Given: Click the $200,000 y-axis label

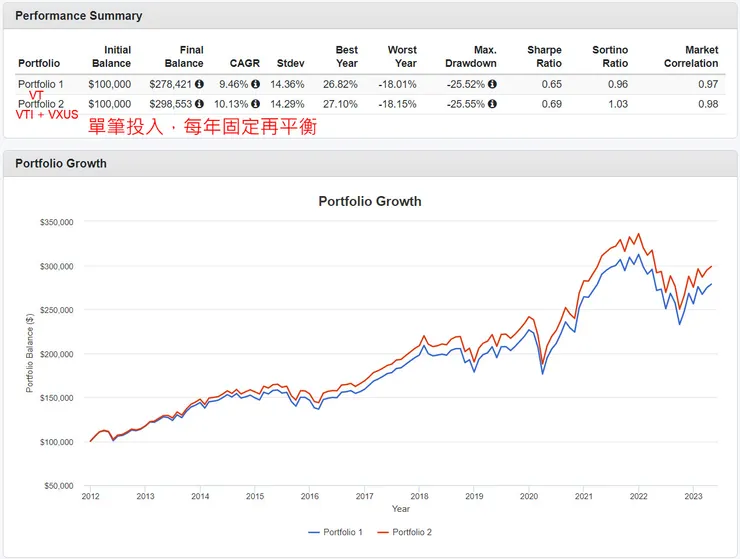Looking at the screenshot, I should 57,354.
